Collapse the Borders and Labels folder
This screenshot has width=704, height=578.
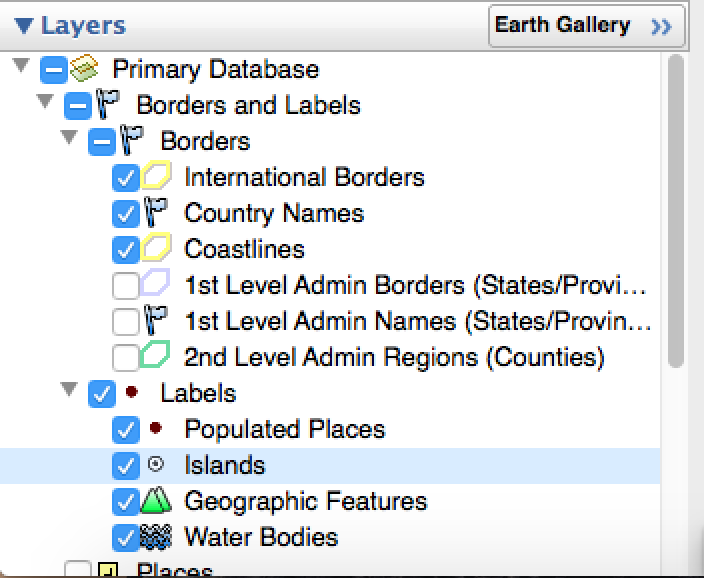44,102
